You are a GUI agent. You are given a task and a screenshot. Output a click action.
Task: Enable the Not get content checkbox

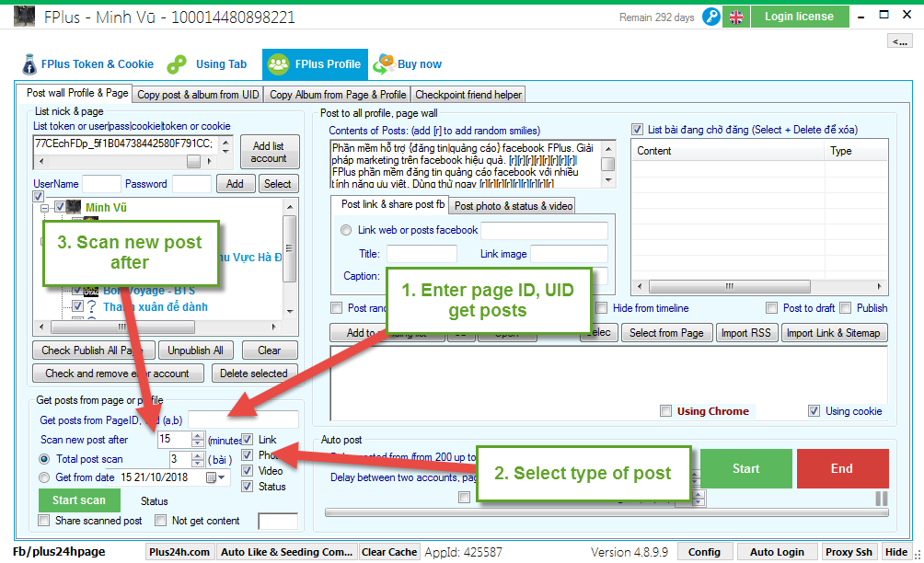tap(160, 521)
